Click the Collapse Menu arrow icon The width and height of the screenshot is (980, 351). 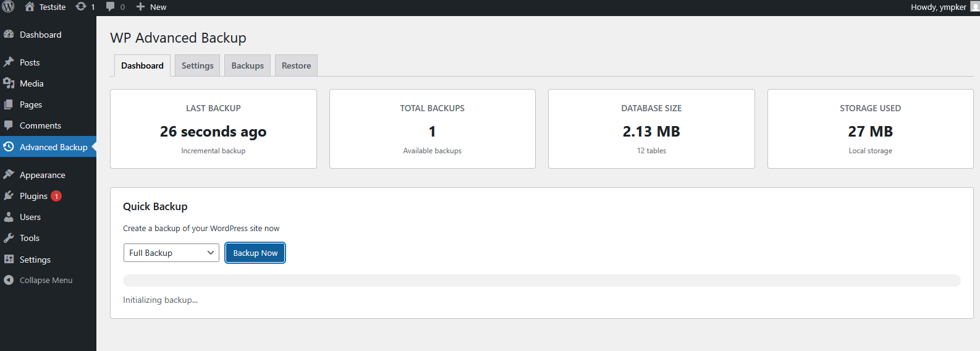point(9,280)
